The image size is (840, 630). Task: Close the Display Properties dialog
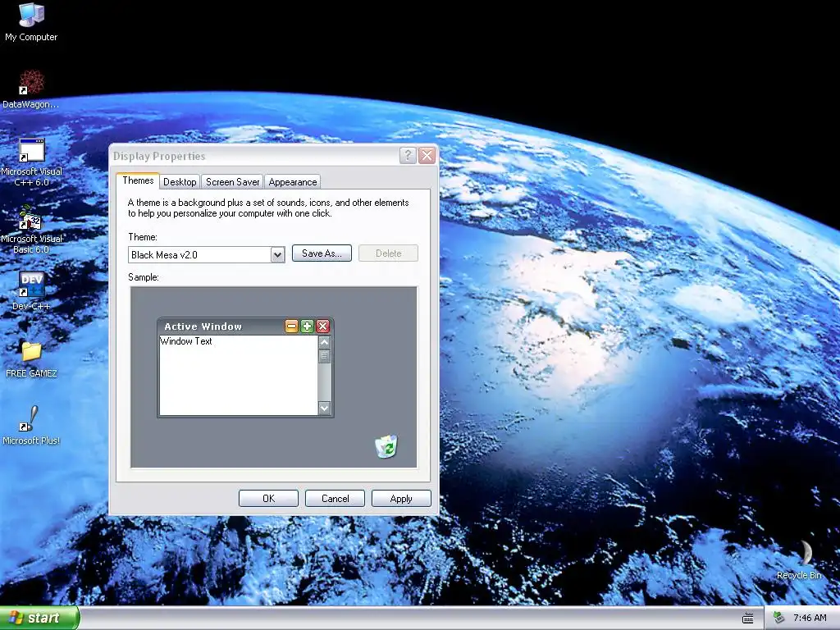[x=427, y=155]
